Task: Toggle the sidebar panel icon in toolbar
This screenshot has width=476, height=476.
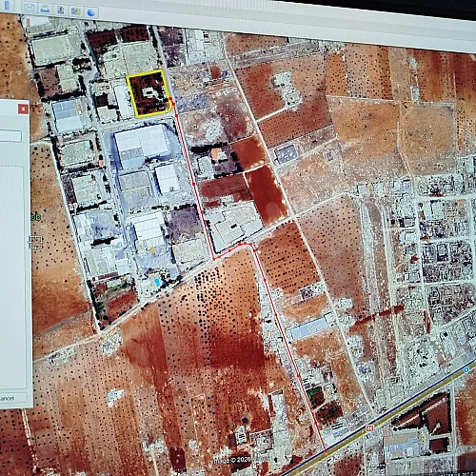Action: (7, 6)
